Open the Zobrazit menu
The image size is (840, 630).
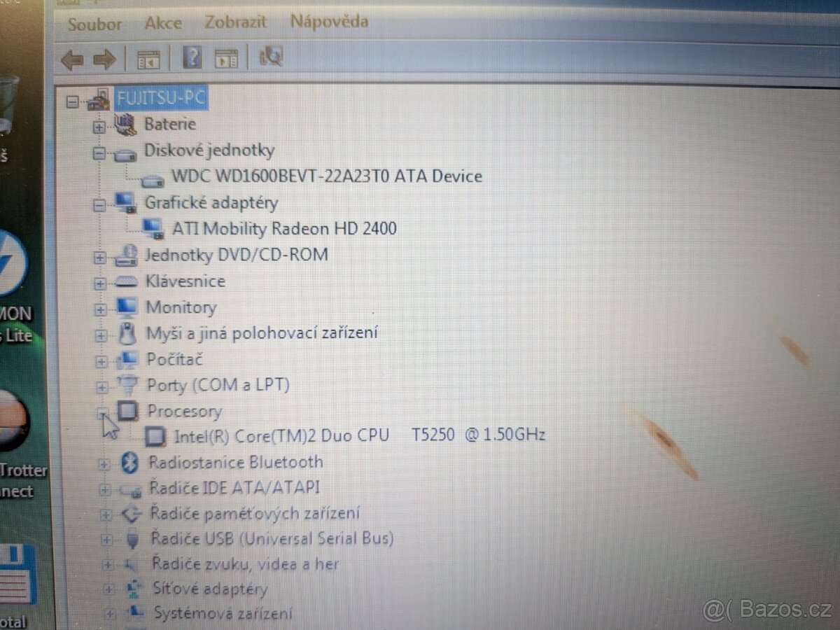coord(235,22)
